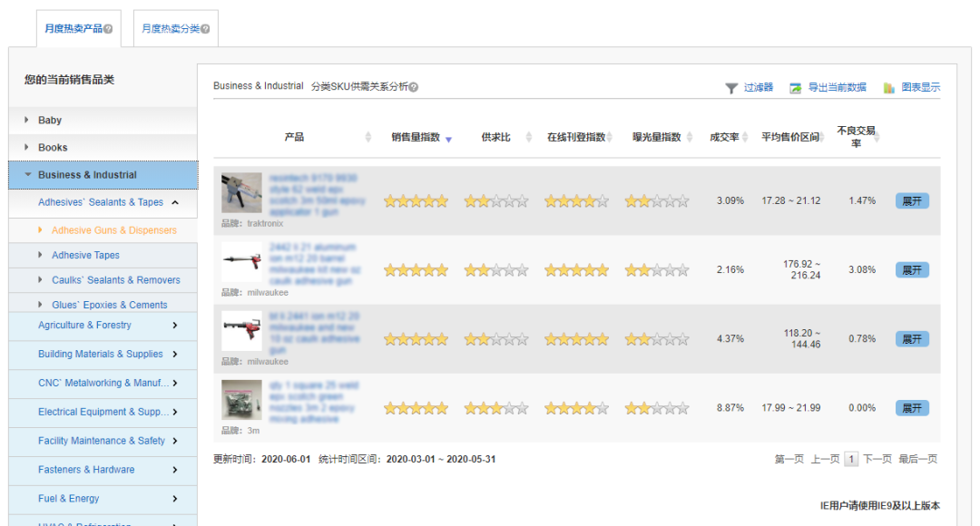Go to 上一页 previous page
Image resolution: width=980 pixels, height=526 pixels.
tap(825, 459)
